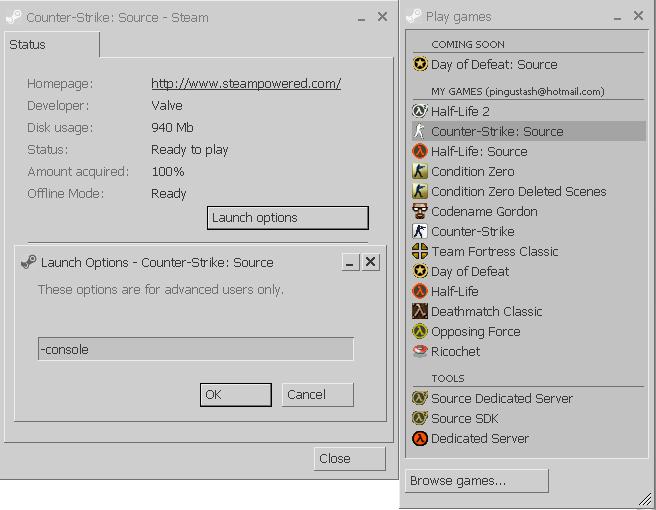The width and height of the screenshot is (656, 510).
Task: Open Browse games... in Play games window
Action: (477, 481)
